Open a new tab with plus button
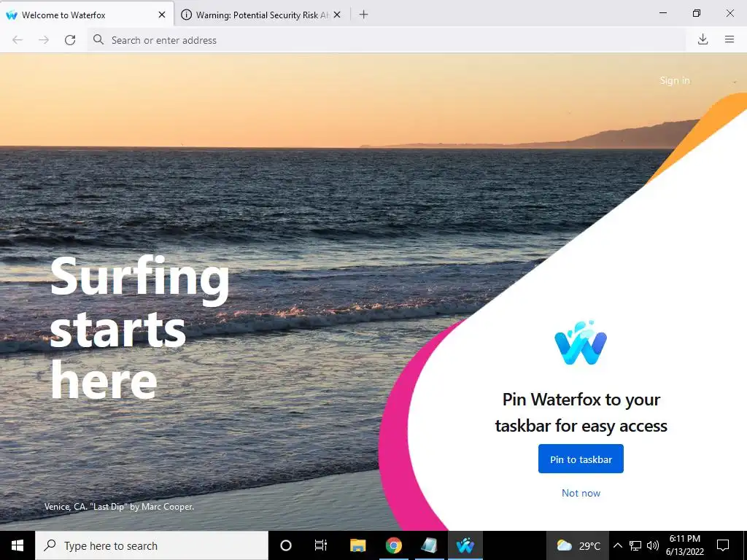The width and height of the screenshot is (747, 560). [363, 15]
